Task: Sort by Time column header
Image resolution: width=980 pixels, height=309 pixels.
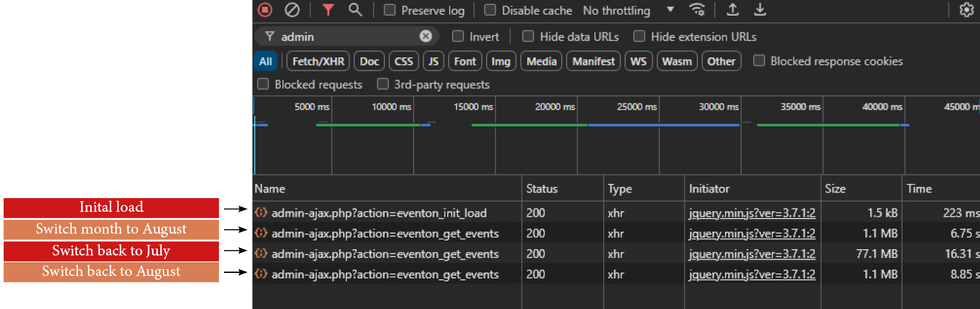Action: pyautogui.click(x=941, y=188)
